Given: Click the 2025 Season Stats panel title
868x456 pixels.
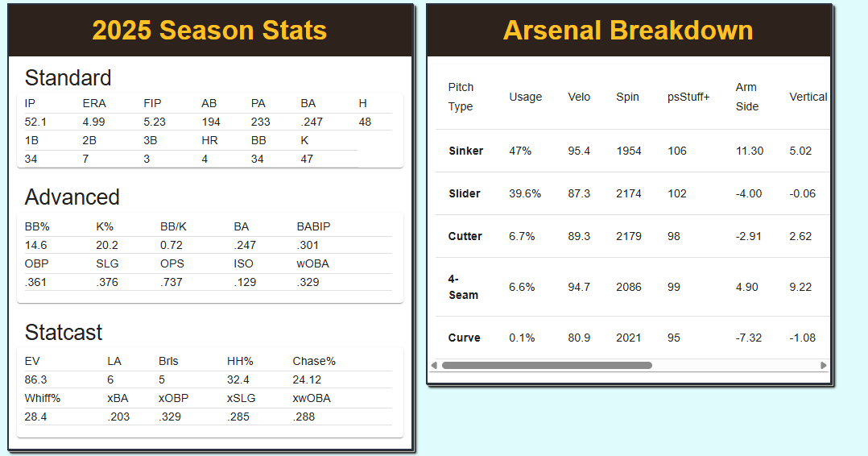Looking at the screenshot, I should pyautogui.click(x=209, y=31).
